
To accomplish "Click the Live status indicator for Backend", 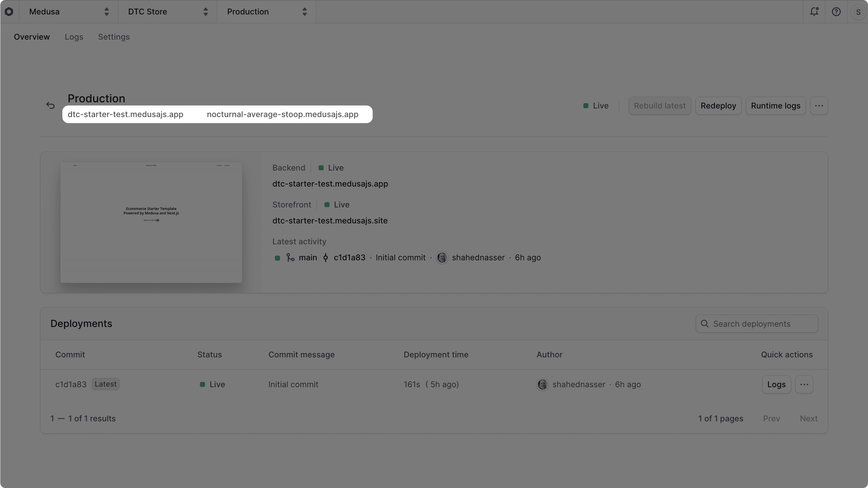I will coord(320,168).
